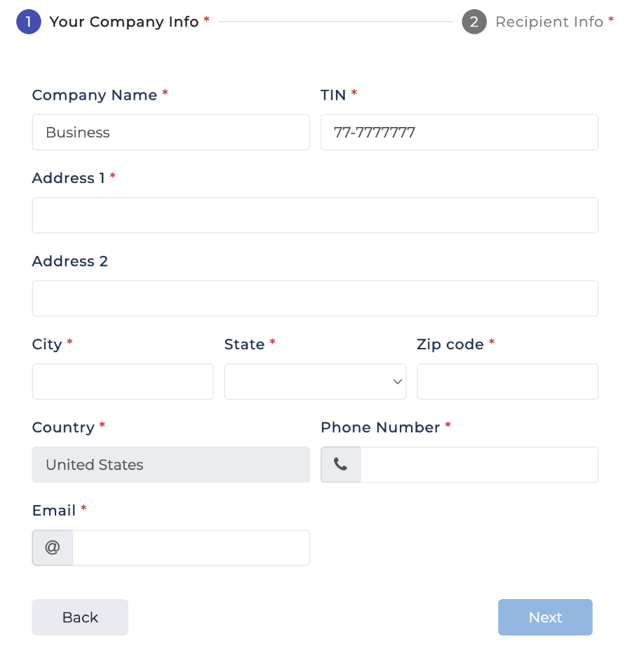This screenshot has width=644, height=665.
Task: Click the TIN input field
Action: pyautogui.click(x=459, y=133)
